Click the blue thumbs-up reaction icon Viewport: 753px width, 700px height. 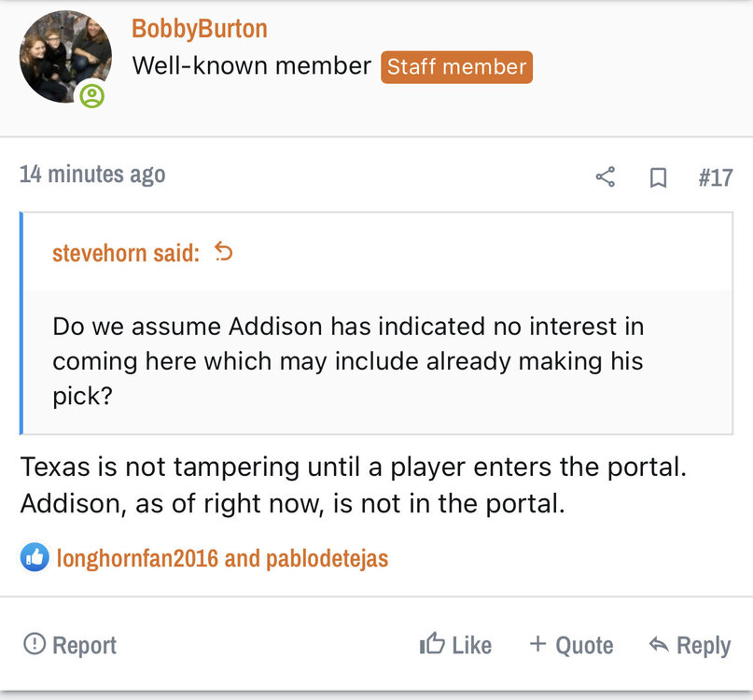(35, 558)
